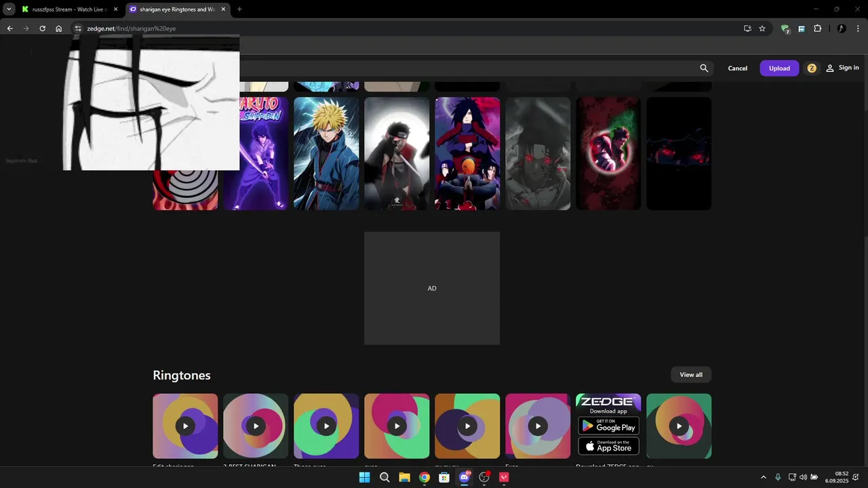Screen dimensions: 868x488
Task: Go back with browser back arrow
Action: (9, 28)
